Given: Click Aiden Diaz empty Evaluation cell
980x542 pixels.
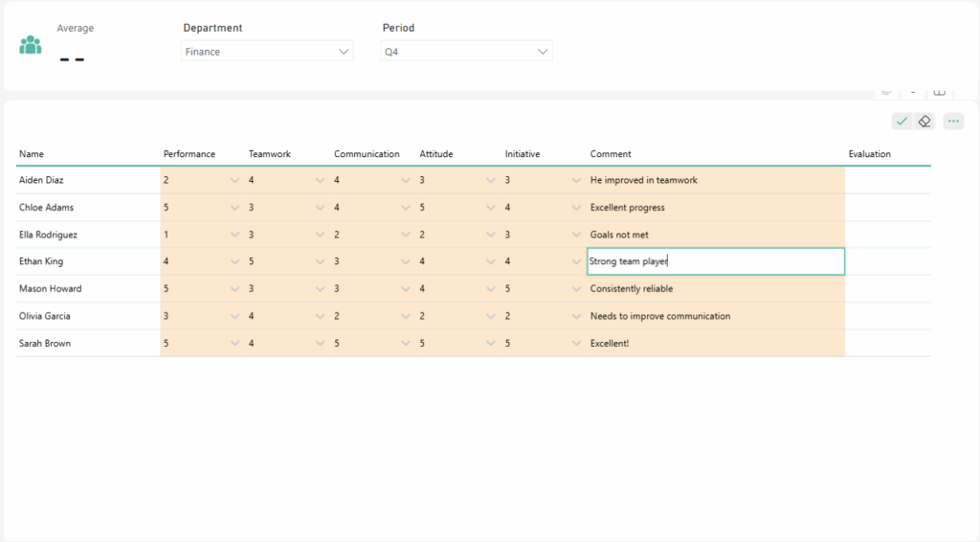Looking at the screenshot, I should pyautogui.click(x=888, y=180).
